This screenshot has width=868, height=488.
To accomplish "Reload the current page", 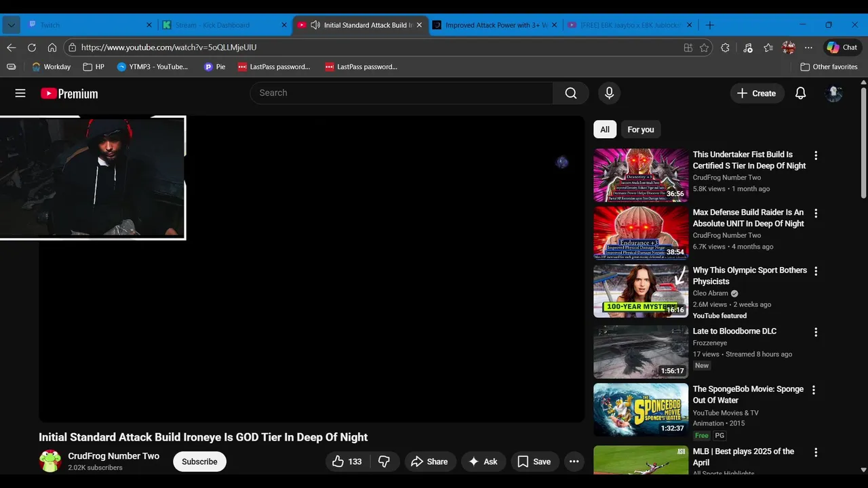I will 32,47.
